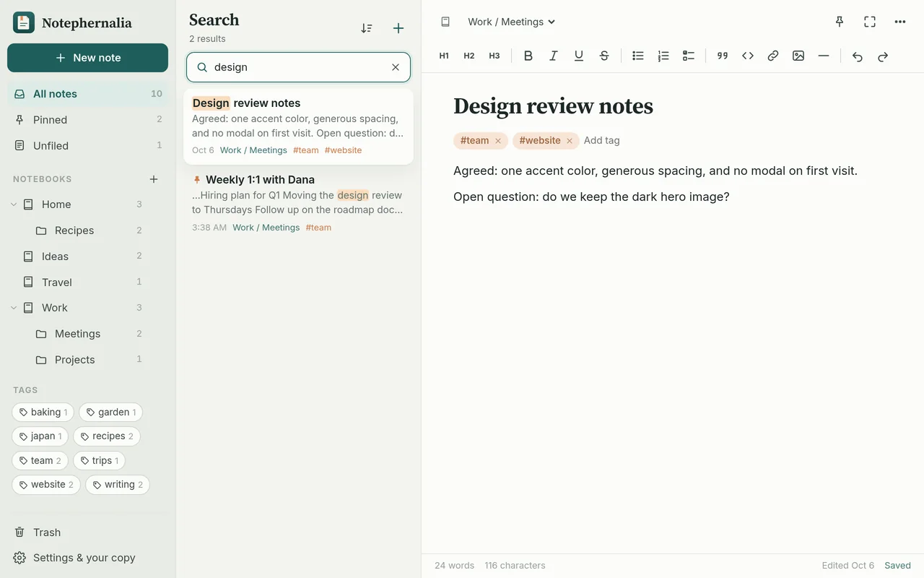Insert an image

[798, 56]
